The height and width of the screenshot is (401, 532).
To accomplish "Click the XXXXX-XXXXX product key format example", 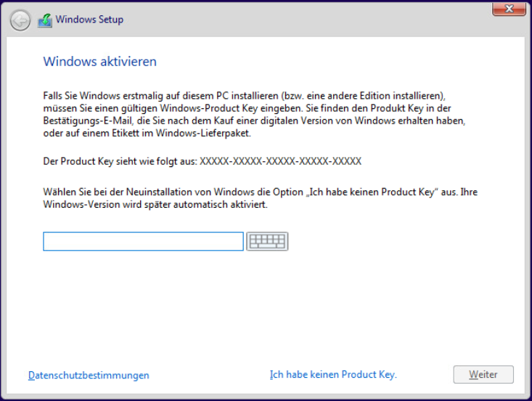I will point(280,161).
